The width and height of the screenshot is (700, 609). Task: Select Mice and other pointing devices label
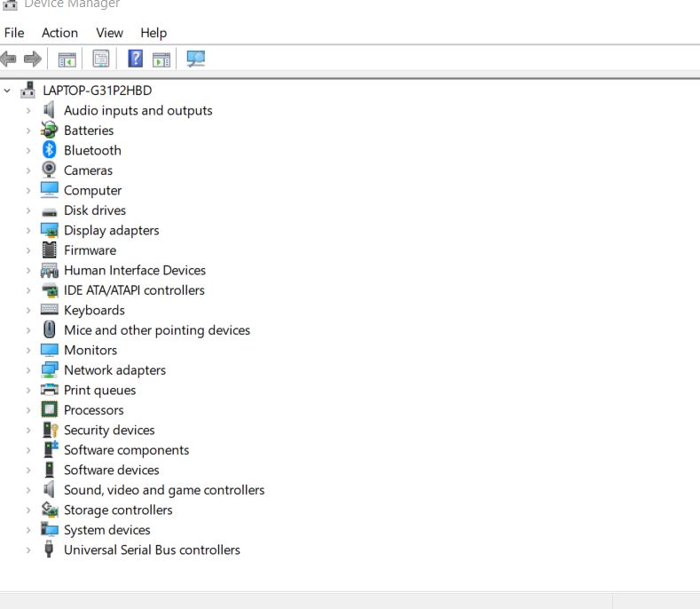click(157, 330)
